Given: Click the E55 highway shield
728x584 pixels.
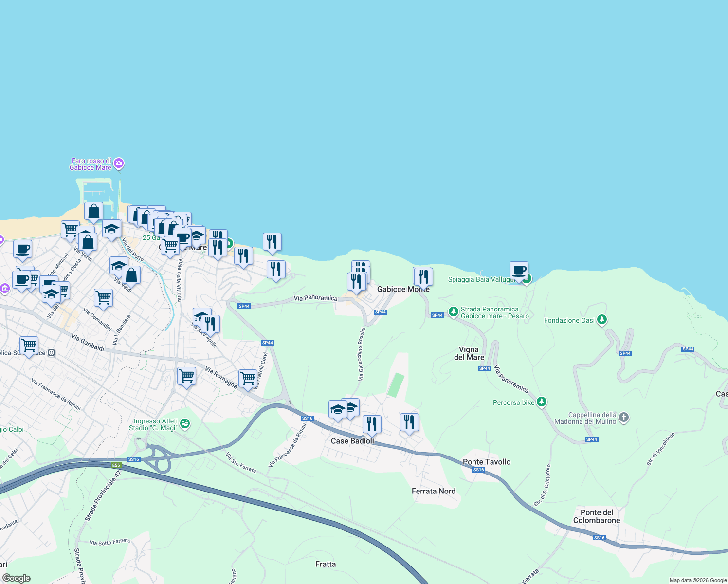Looking at the screenshot, I should [x=115, y=465].
